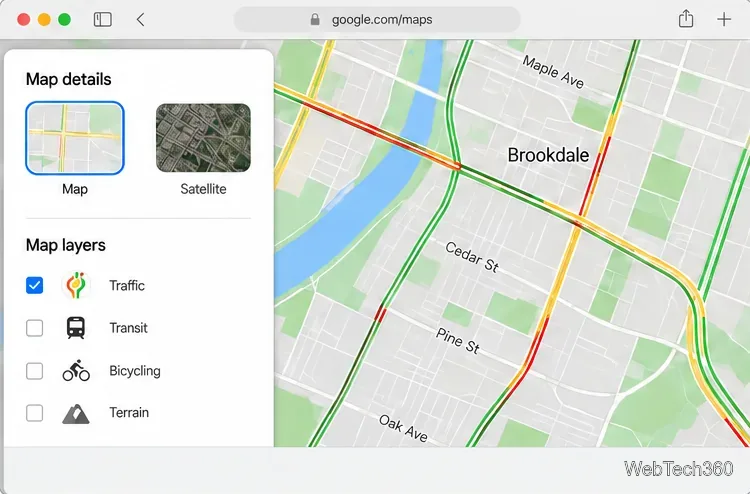The width and height of the screenshot is (750, 494).
Task: Maximize window with green button
Action: [x=65, y=20]
